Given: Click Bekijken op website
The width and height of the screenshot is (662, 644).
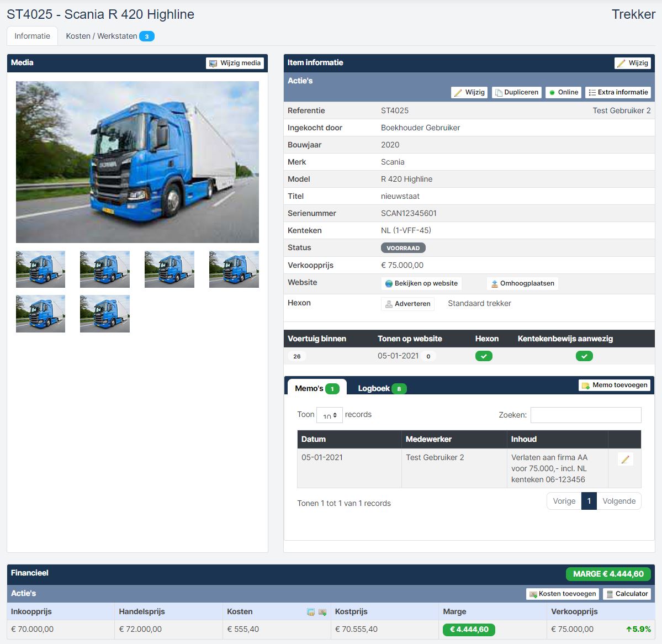Looking at the screenshot, I should click(421, 283).
